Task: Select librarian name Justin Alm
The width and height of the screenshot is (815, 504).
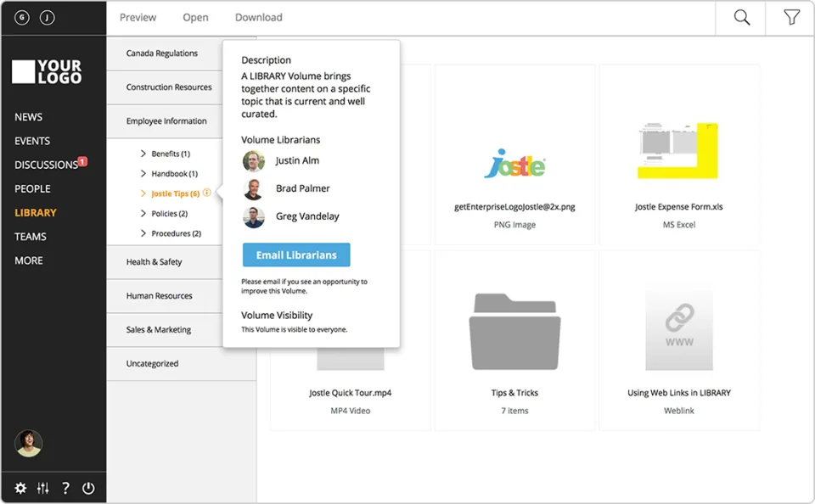Action: (x=297, y=161)
